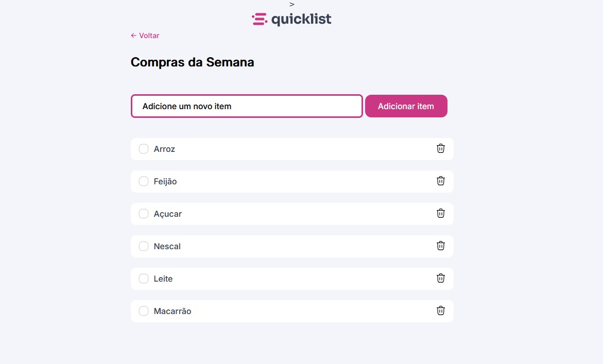Click the trash icon next to Feijão
Screen dimensions: 603x364
point(441,181)
